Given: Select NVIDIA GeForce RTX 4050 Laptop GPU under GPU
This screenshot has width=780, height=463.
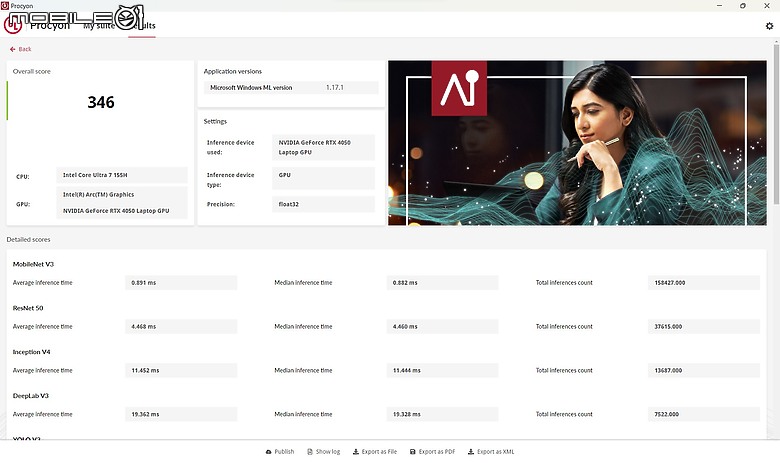Looking at the screenshot, I should pyautogui.click(x=116, y=211).
